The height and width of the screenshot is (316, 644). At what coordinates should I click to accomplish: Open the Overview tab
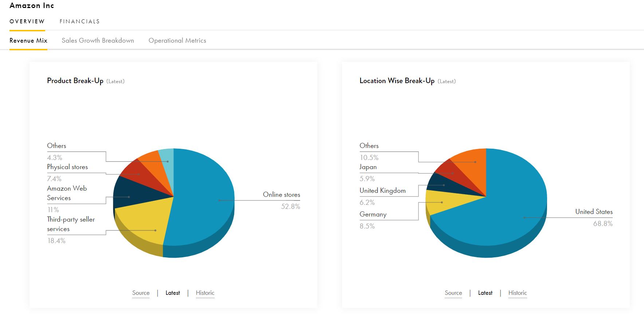[x=27, y=22]
